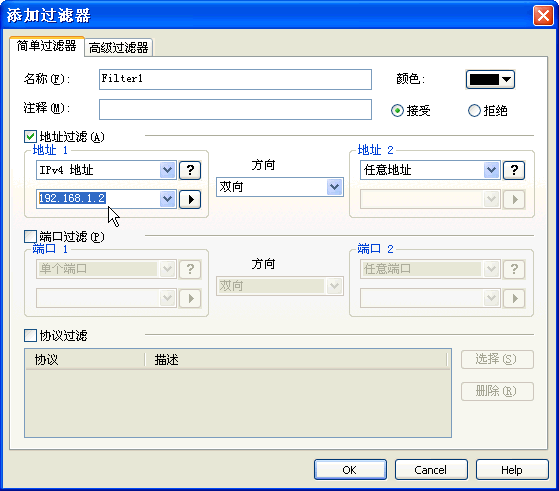
Task: Click the Cancel button
Action: [431, 470]
